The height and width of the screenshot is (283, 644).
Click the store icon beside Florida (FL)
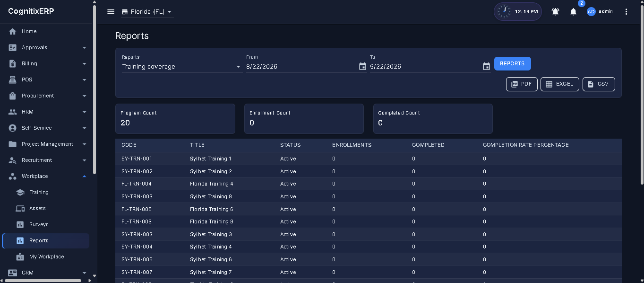[x=125, y=12]
